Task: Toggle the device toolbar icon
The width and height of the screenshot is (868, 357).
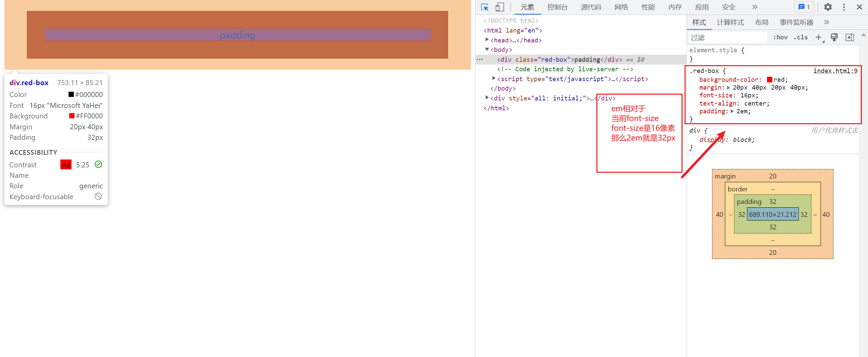Action: (499, 7)
